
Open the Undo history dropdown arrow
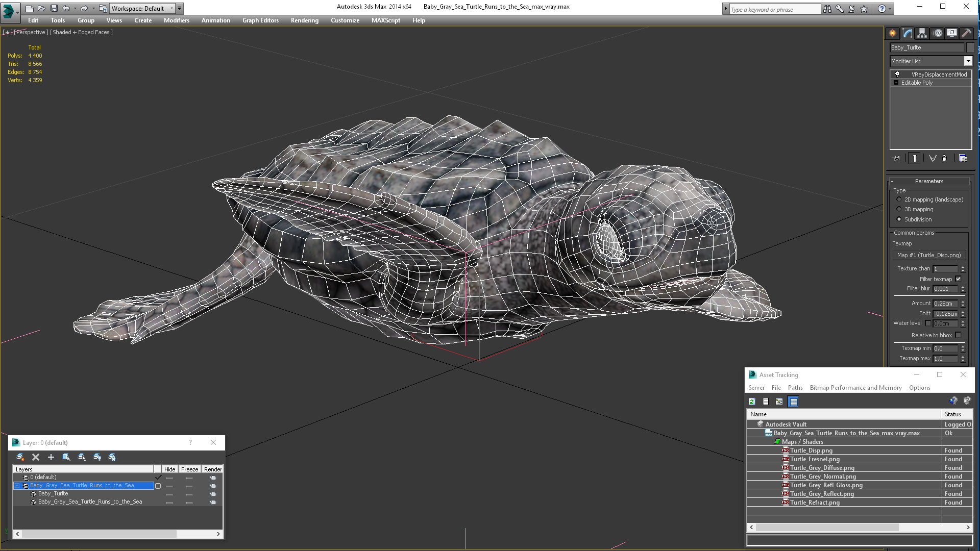[x=75, y=8]
